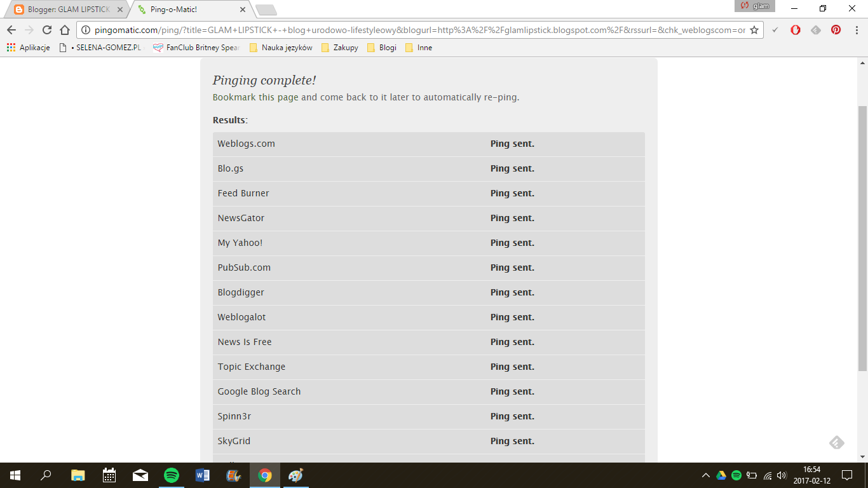Open the Mail app in taskbar
This screenshot has height=488, width=868.
click(140, 475)
